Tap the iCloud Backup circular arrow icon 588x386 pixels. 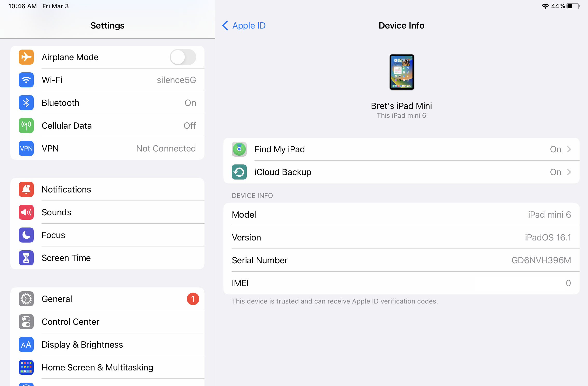(239, 172)
